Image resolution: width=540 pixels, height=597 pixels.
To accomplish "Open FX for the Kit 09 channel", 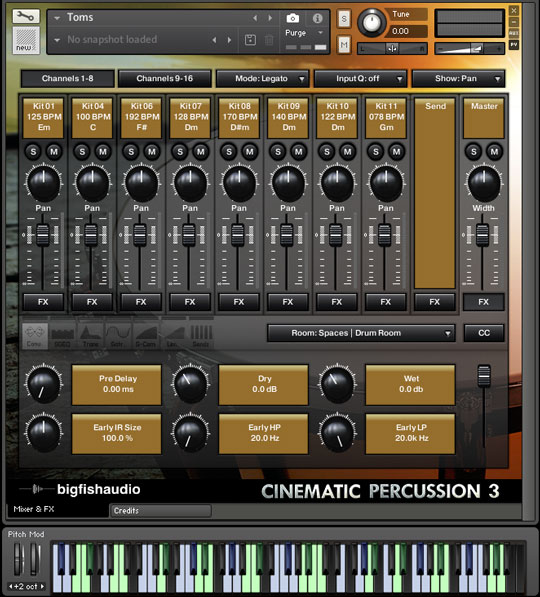I will [x=288, y=302].
